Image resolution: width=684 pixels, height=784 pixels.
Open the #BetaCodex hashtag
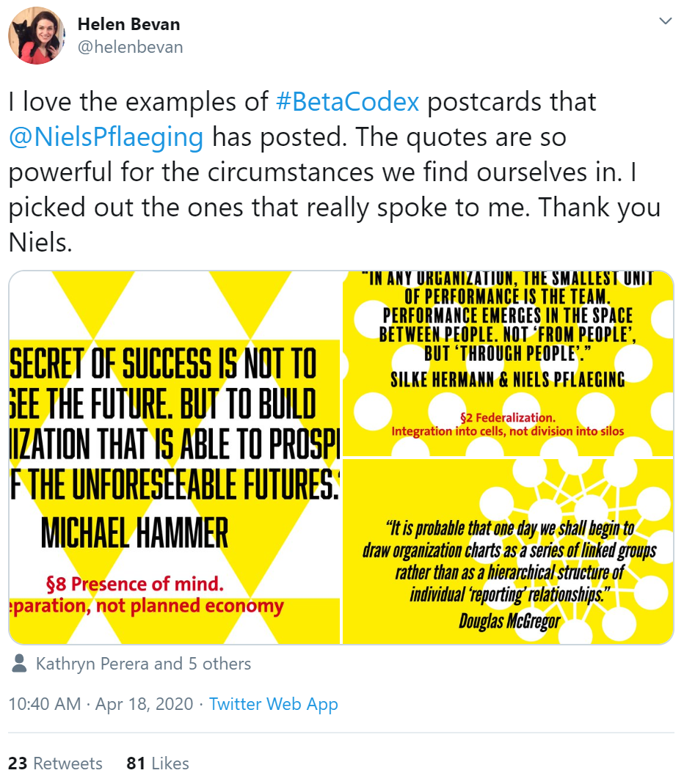[347, 102]
